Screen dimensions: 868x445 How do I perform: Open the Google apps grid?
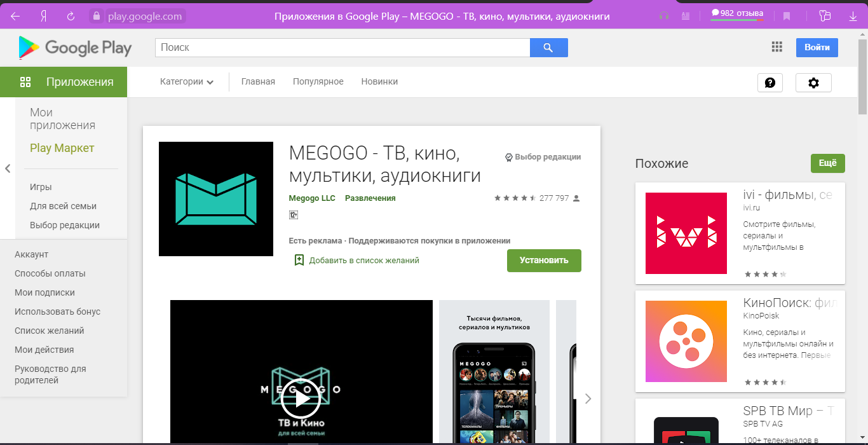click(x=776, y=47)
